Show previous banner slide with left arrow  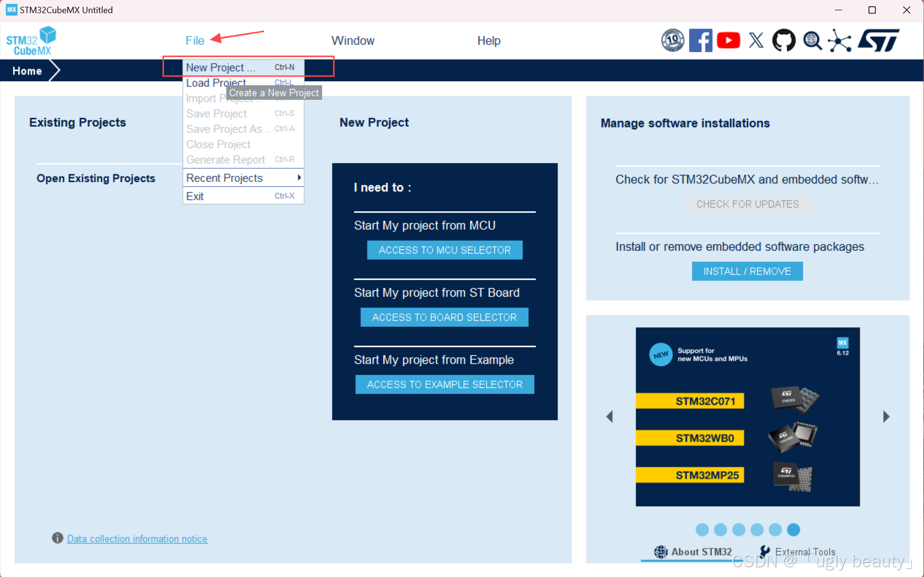(609, 416)
